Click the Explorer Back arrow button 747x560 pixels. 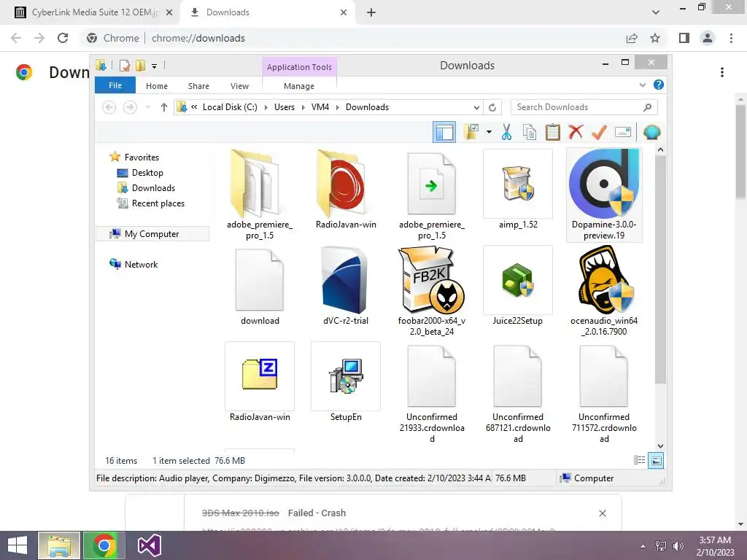[109, 107]
